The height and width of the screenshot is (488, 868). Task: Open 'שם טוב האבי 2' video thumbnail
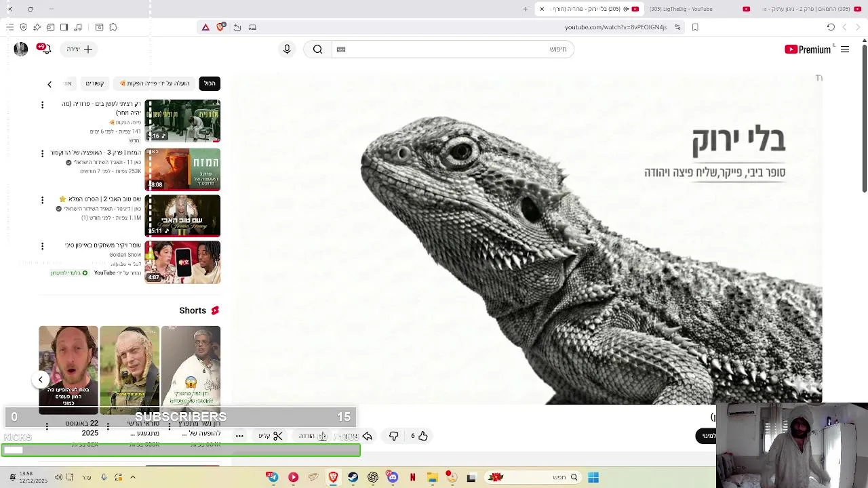point(182,216)
